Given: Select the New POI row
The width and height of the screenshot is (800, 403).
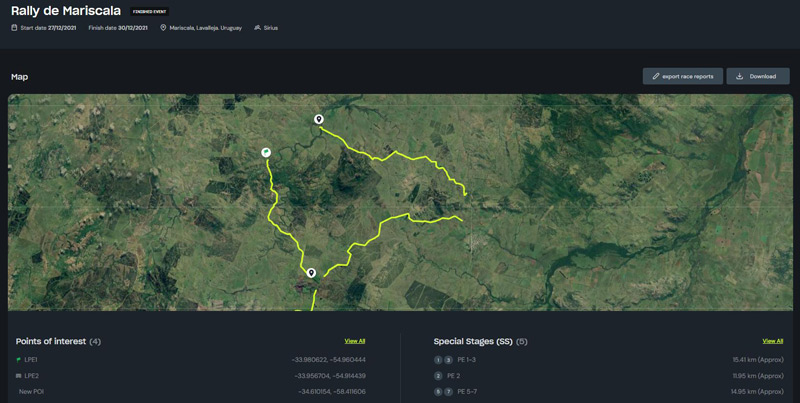Looking at the screenshot, I should (191, 392).
